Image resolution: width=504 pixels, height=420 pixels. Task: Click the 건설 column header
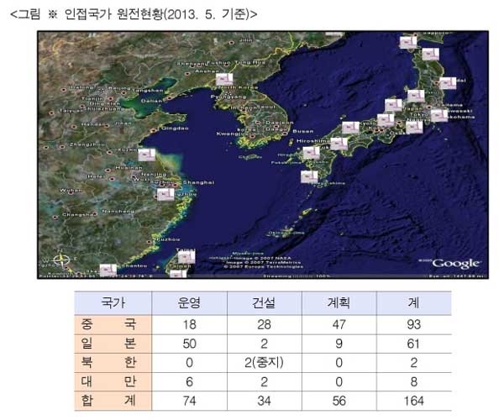point(264,302)
